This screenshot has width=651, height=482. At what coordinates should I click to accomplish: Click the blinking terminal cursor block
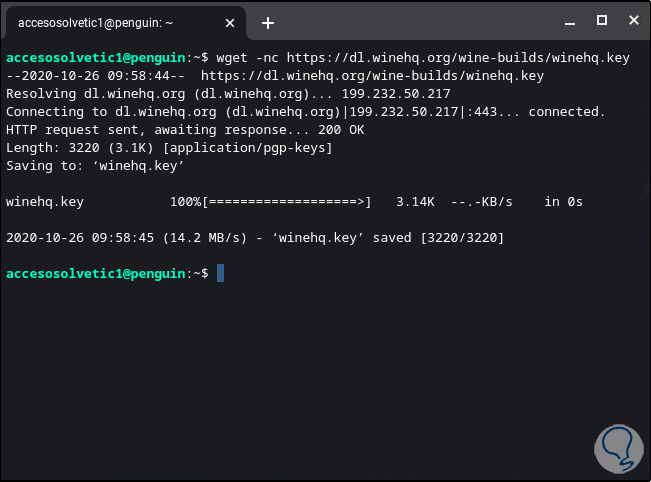[x=220, y=273]
